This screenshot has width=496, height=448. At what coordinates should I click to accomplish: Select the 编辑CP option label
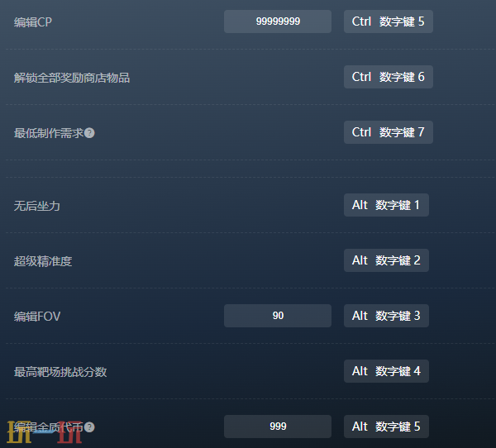[x=32, y=22]
